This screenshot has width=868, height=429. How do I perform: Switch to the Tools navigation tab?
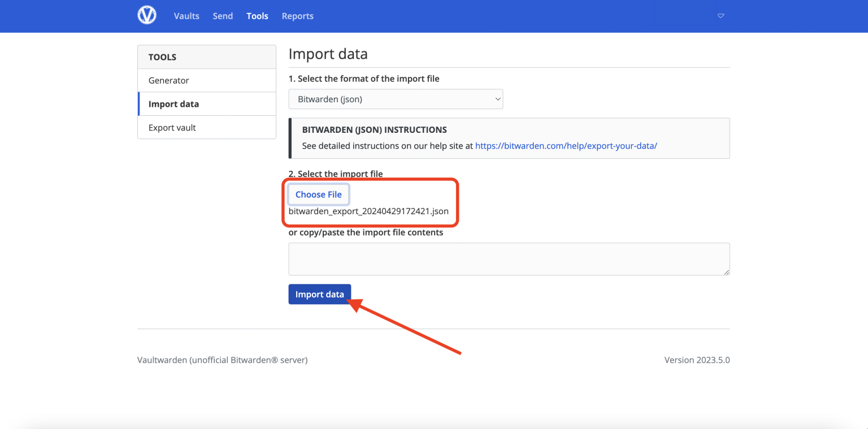point(257,16)
